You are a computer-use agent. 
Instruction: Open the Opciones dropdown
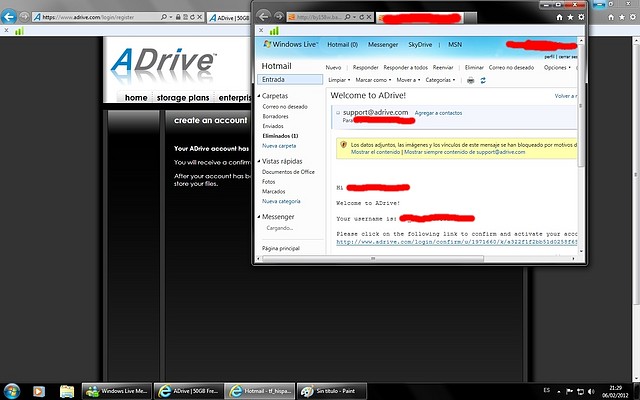pos(557,68)
